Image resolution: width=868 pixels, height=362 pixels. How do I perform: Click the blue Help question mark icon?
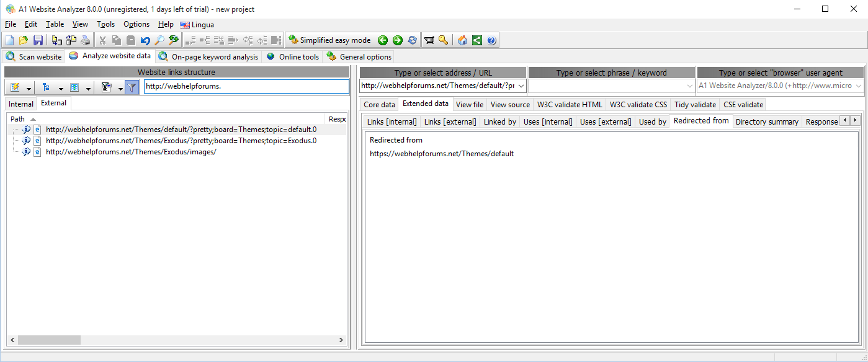(491, 40)
